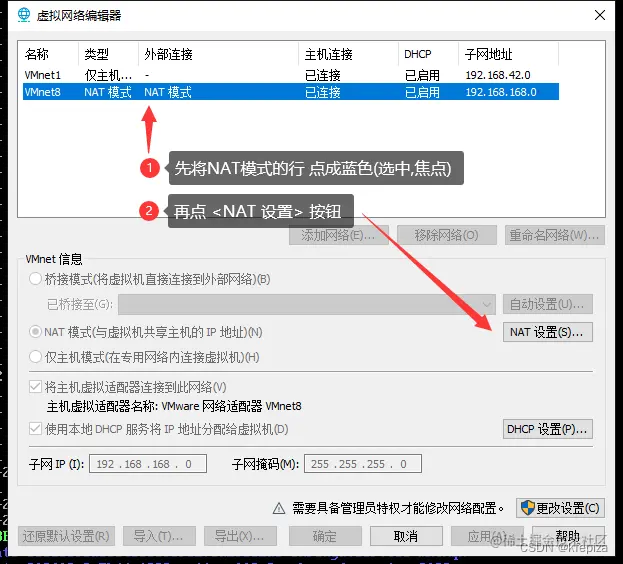
Task: Close the 虚拟网络编辑器 window
Action: pyautogui.click(x=600, y=15)
